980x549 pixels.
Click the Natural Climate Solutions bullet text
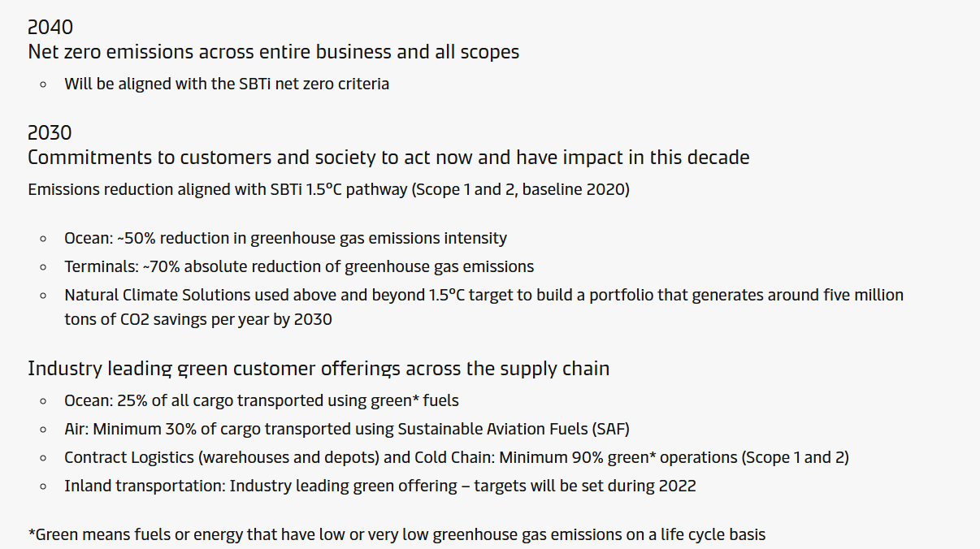pyautogui.click(x=483, y=295)
